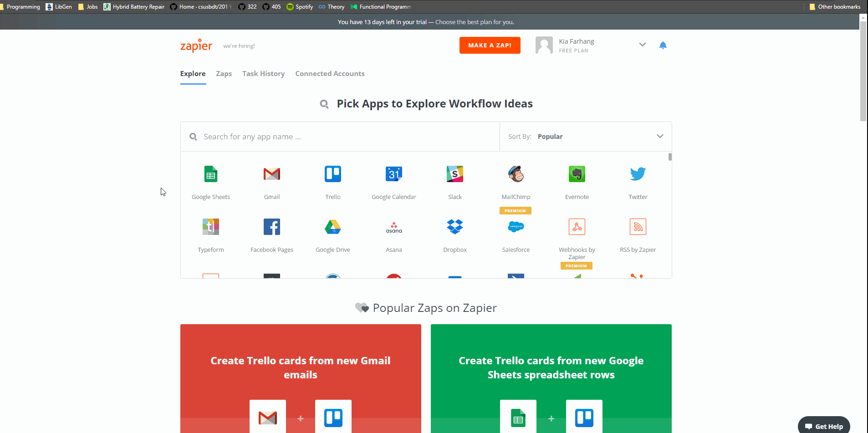Open the Theory bookmark
This screenshot has width=868, height=433.
coord(332,7)
